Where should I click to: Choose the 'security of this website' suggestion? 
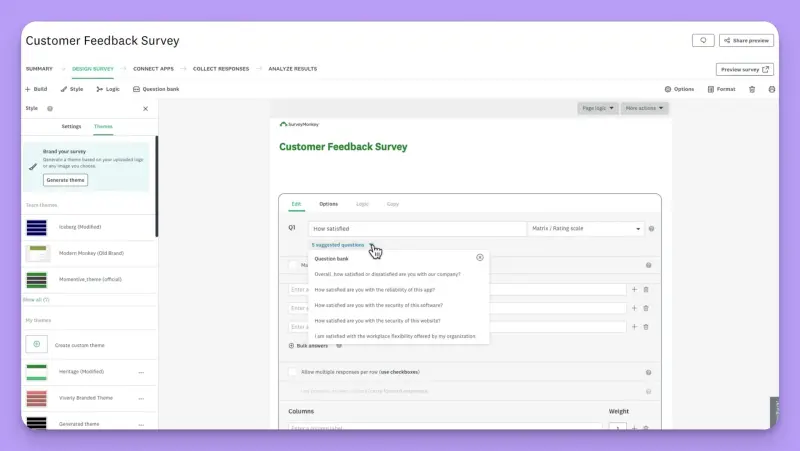(377, 321)
